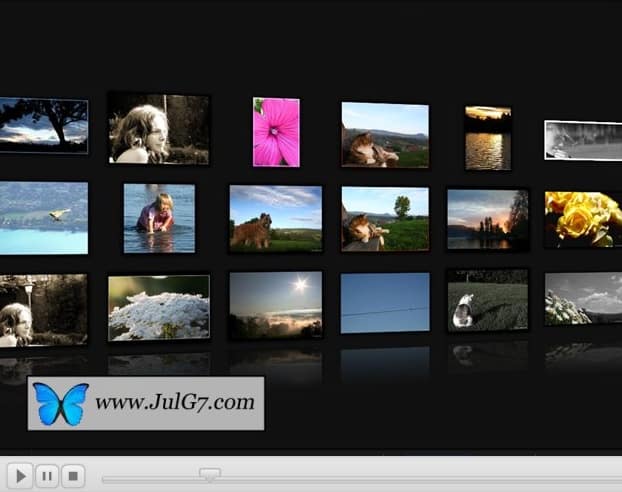Open the pink flower photo

276,132
